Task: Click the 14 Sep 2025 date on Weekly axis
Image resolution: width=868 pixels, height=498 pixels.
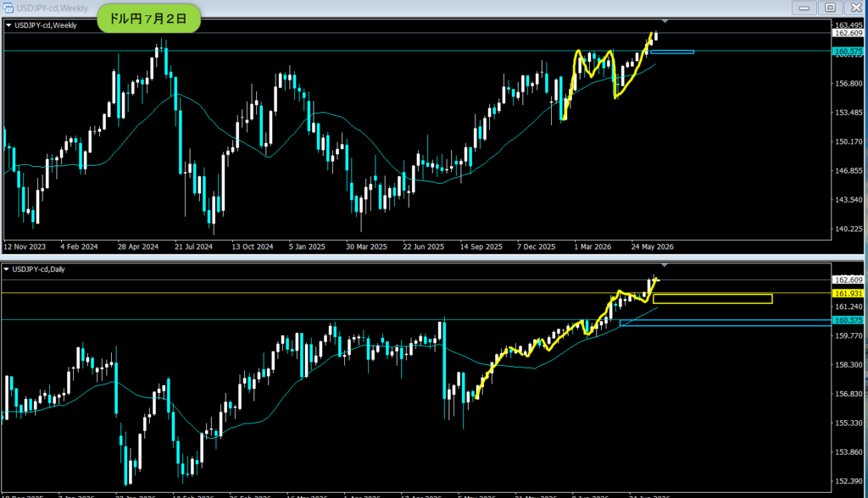Action: pyautogui.click(x=481, y=246)
